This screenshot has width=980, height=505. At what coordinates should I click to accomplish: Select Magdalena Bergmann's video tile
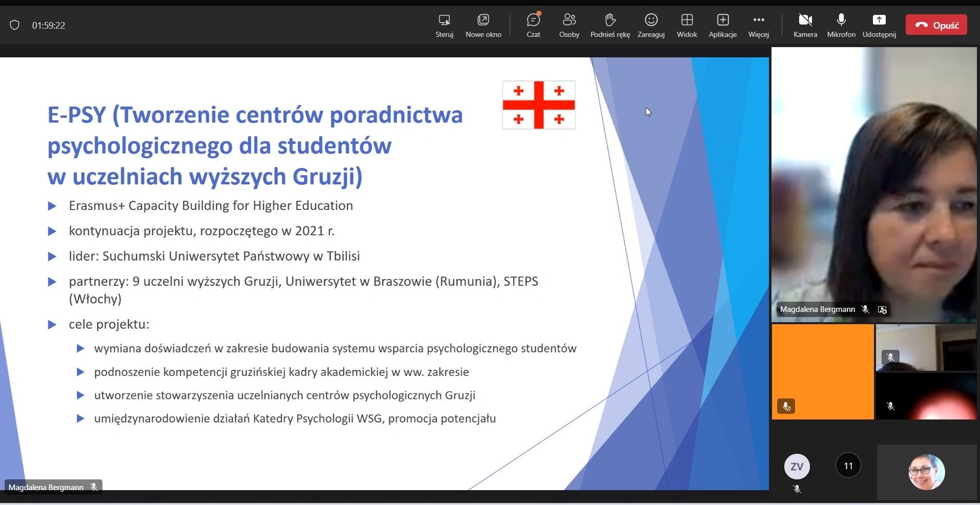click(x=873, y=184)
